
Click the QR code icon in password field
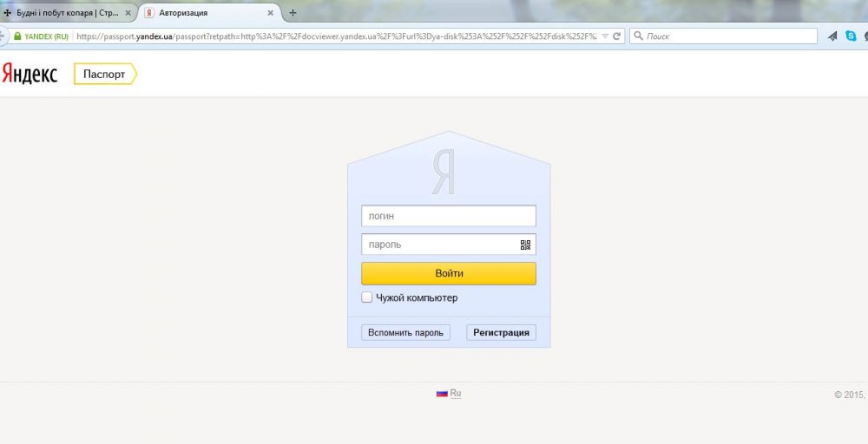(x=525, y=245)
